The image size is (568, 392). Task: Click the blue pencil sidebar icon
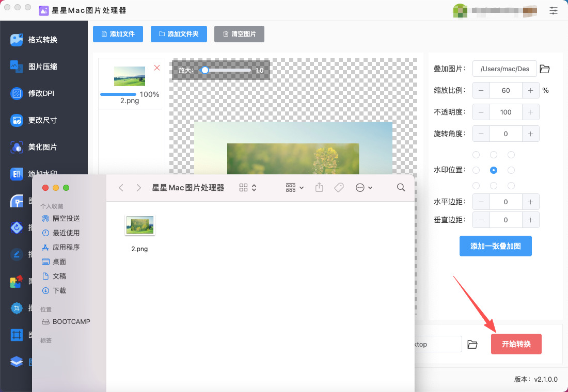pos(17,254)
